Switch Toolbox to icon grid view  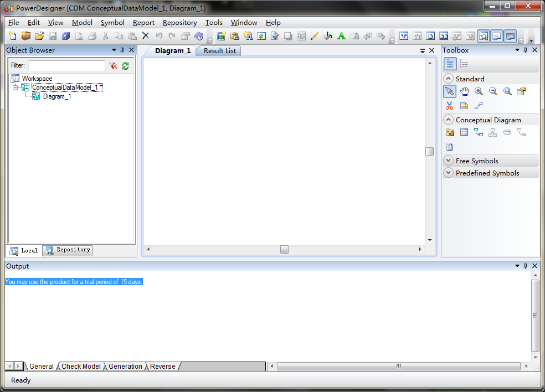click(450, 64)
